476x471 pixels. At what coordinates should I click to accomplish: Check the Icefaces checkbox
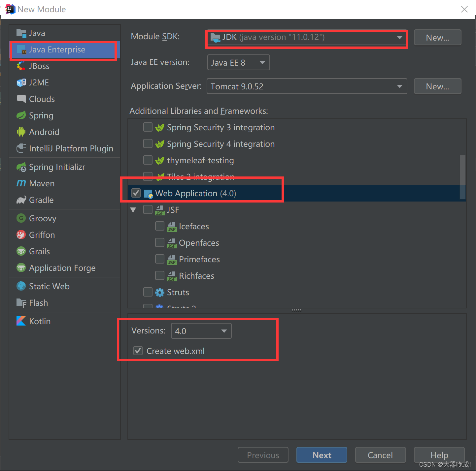pos(160,226)
